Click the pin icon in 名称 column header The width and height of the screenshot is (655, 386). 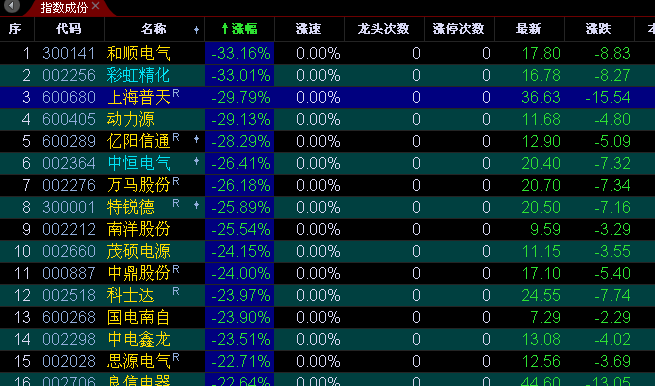196,30
